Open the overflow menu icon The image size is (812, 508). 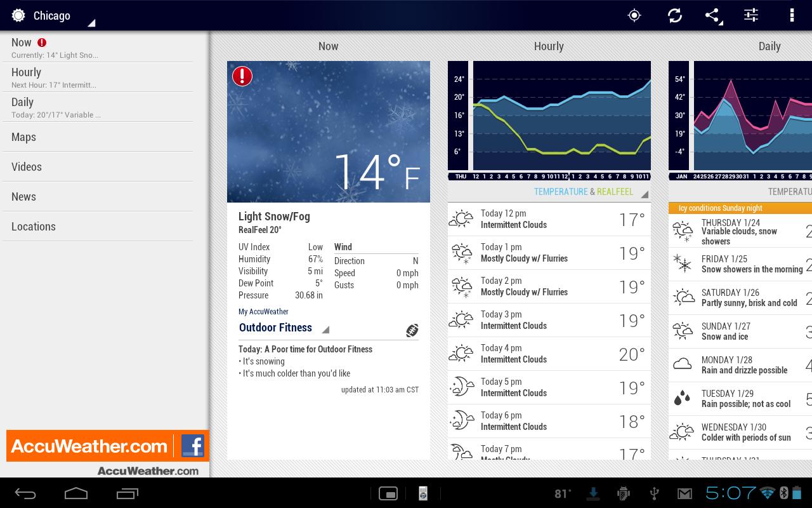790,15
